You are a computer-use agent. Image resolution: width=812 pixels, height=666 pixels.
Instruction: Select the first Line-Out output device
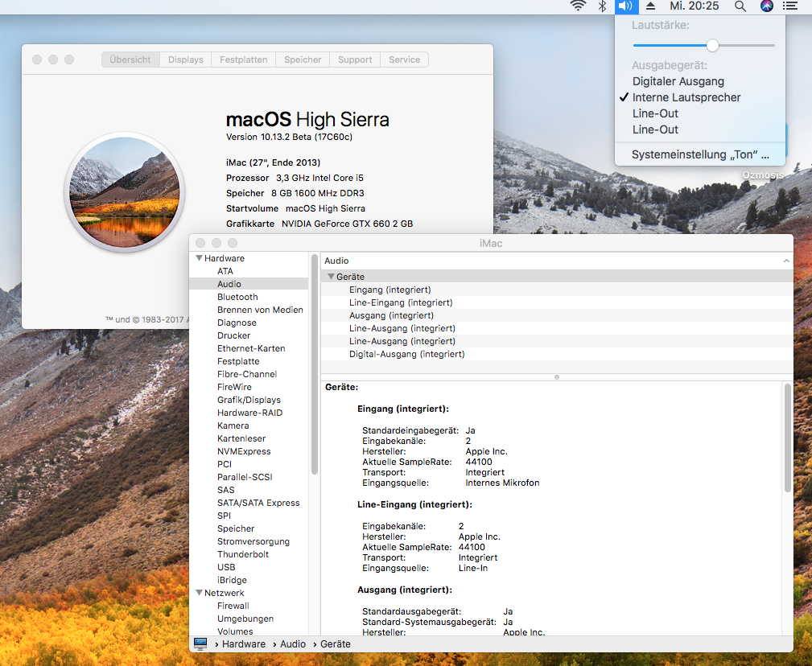(x=655, y=113)
